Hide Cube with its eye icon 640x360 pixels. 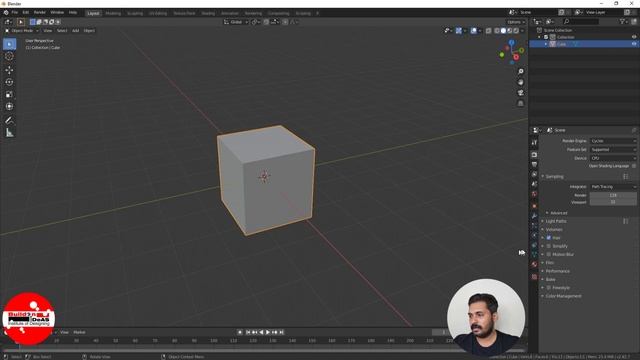point(634,44)
